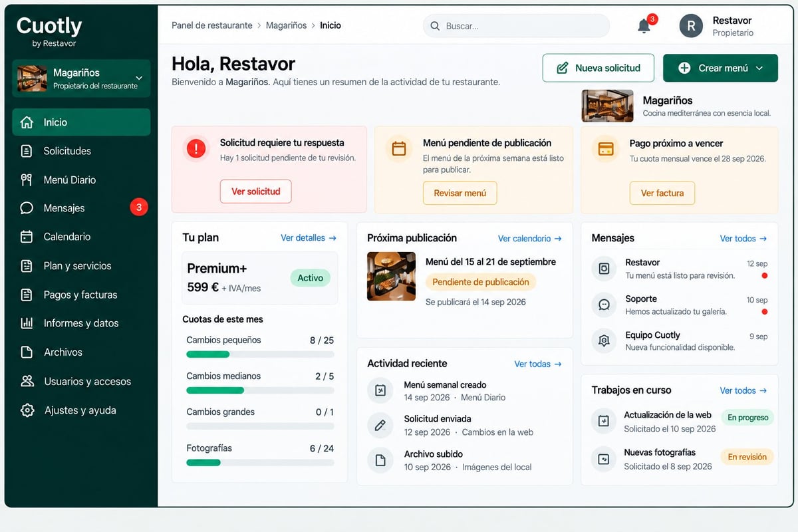Open Ver detalles link in Tu plan

point(309,238)
